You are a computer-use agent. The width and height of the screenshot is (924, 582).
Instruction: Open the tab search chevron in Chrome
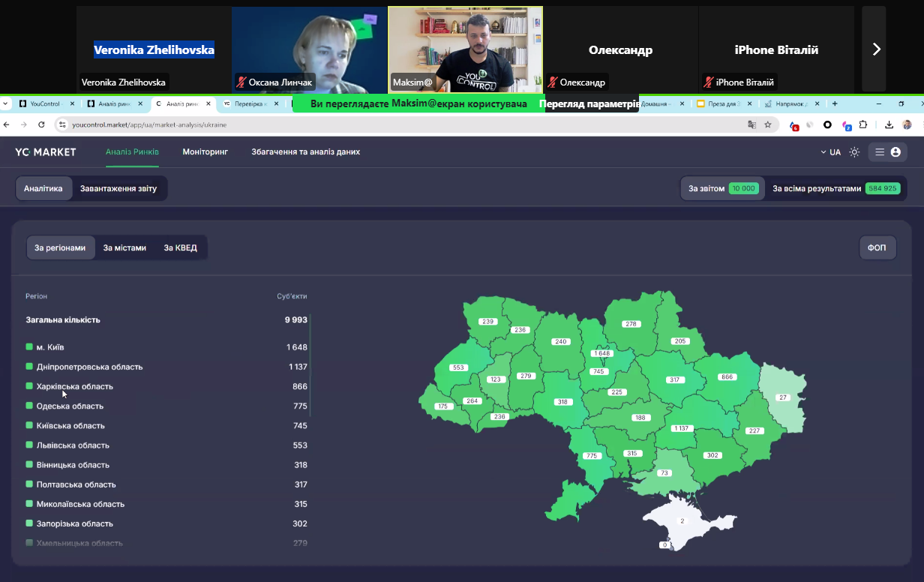click(x=6, y=103)
